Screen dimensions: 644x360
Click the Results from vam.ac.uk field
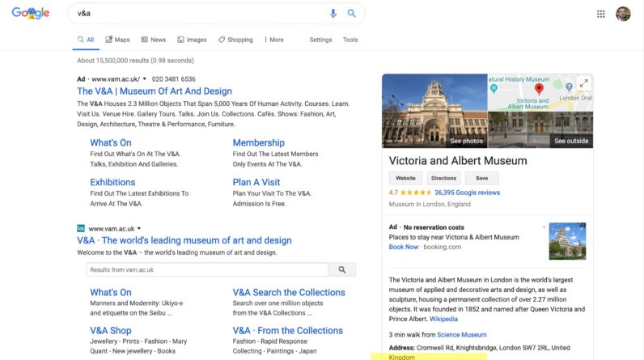207,269
